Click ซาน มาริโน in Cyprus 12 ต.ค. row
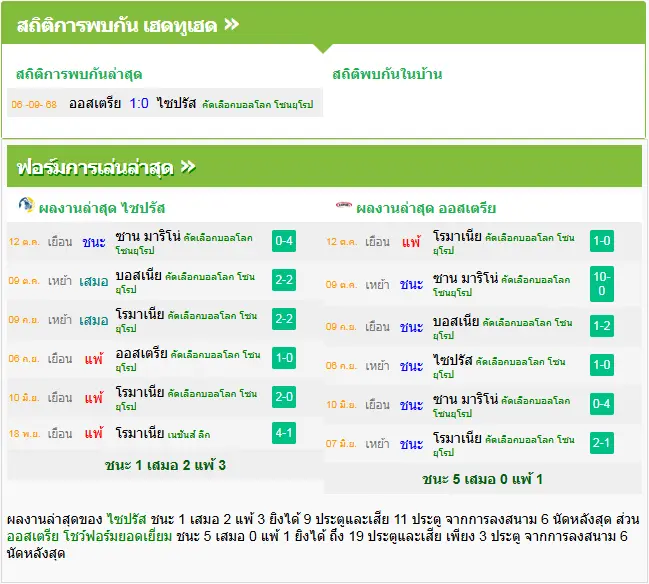Image resolution: width=649 pixels, height=584 pixels. click(x=148, y=237)
